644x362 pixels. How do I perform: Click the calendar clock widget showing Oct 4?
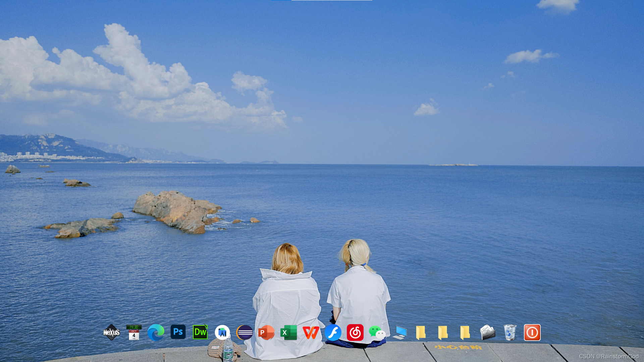(x=134, y=333)
